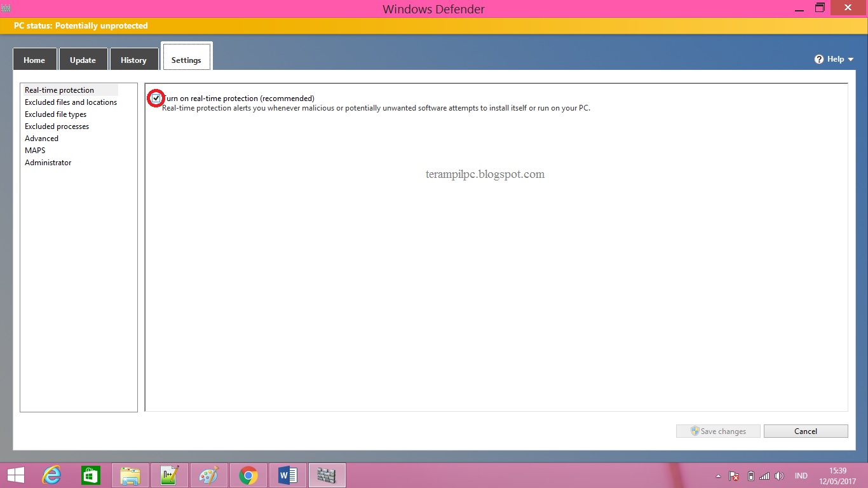Expand the Help dropdown arrow
868x488 pixels.
(851, 60)
